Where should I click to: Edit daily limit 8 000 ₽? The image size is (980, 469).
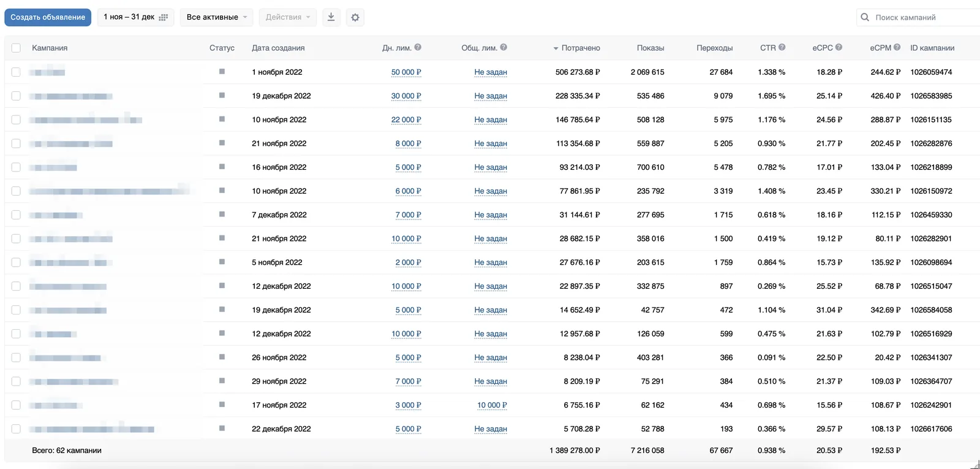[408, 143]
